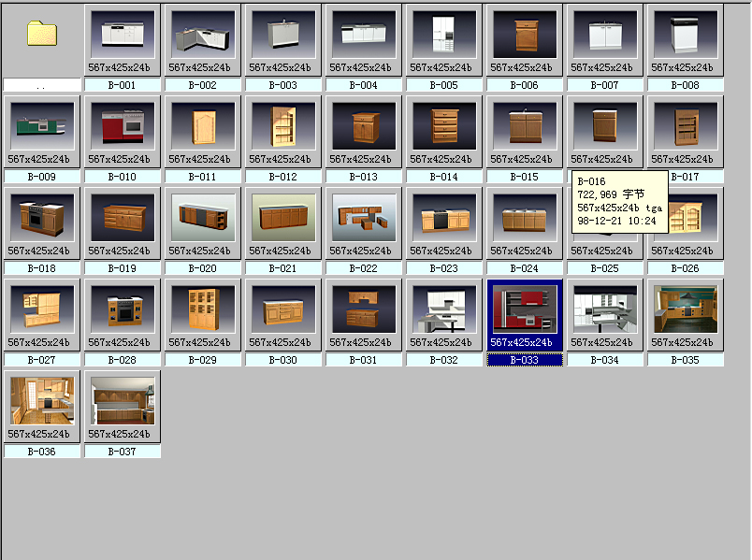The width and height of the screenshot is (752, 560).
Task: Click the '..' parent directory label
Action: tap(42, 85)
